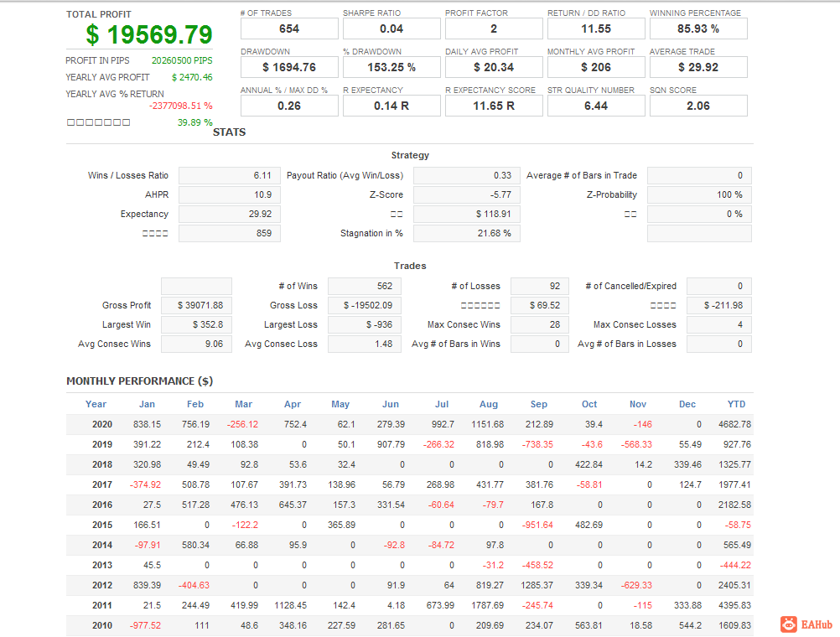Click the Yearly Avg Profit value $ 2470.46
The height and width of the screenshot is (637, 840).
pyautogui.click(x=192, y=77)
